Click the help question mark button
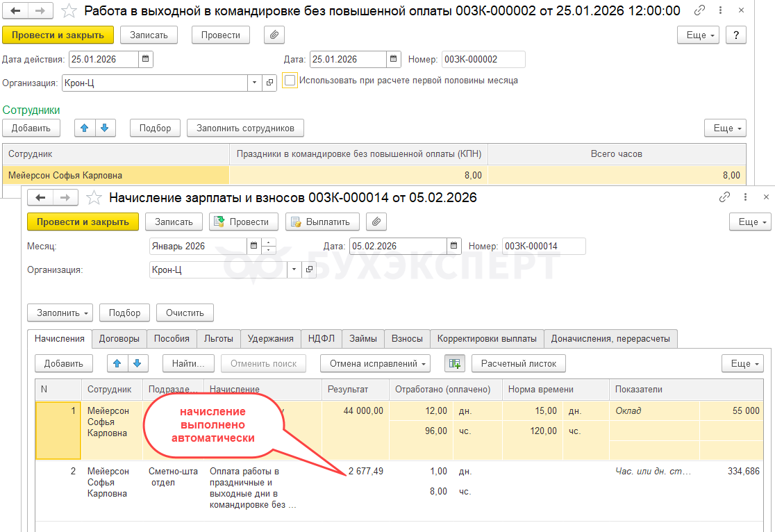 pyautogui.click(x=735, y=35)
